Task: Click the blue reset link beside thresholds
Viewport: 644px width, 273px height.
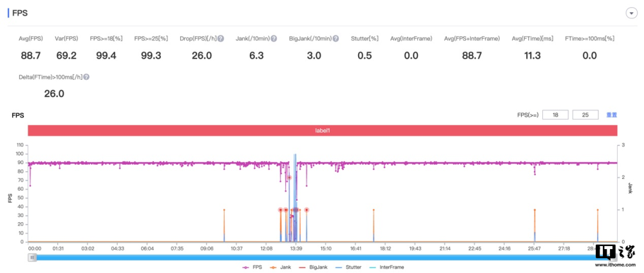Action: coord(612,115)
